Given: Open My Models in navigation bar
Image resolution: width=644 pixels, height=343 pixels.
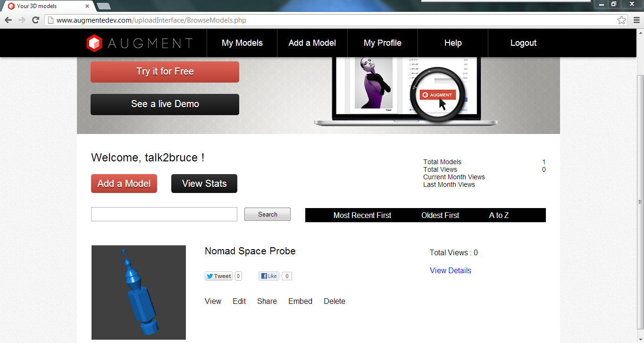Looking at the screenshot, I should pos(242,43).
